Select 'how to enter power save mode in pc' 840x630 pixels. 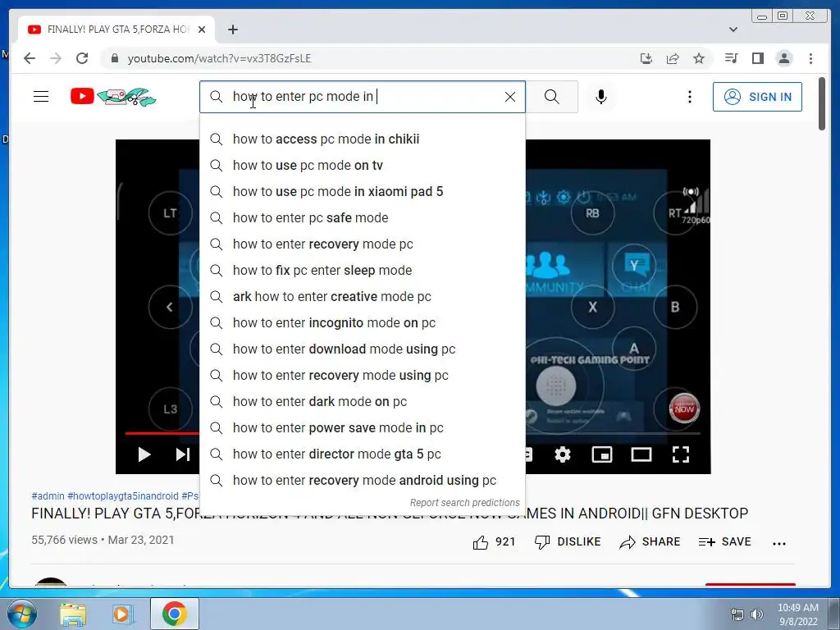point(363,428)
